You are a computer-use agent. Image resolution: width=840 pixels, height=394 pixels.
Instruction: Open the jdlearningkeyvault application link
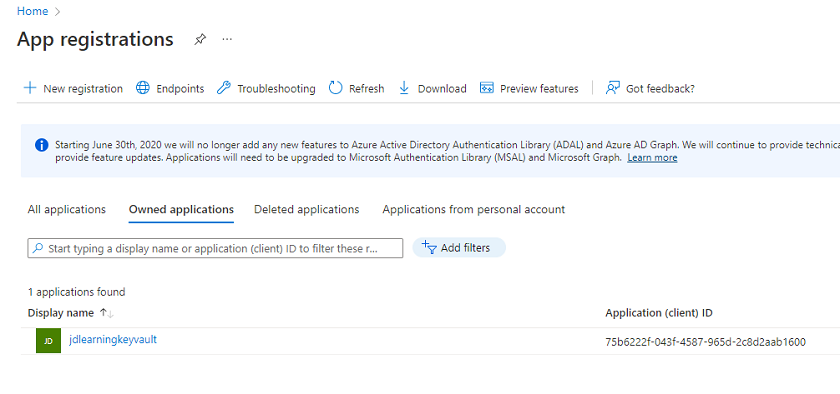tap(113, 339)
